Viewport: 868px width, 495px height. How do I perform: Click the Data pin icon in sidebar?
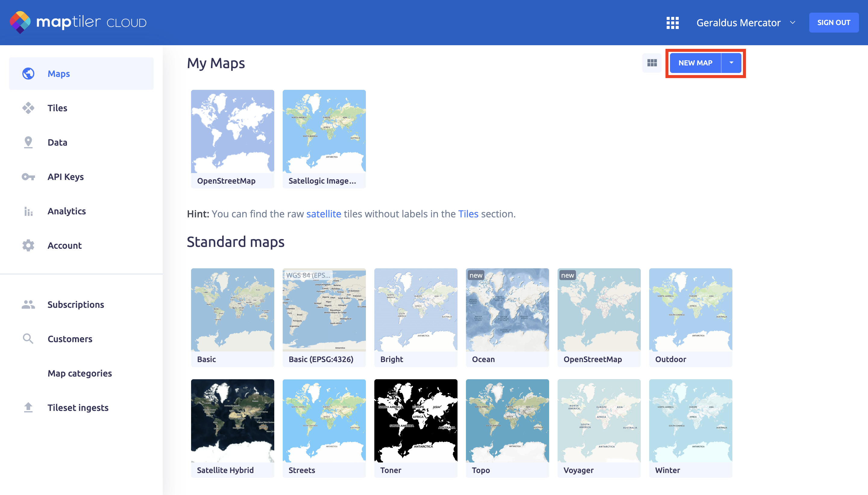28,143
